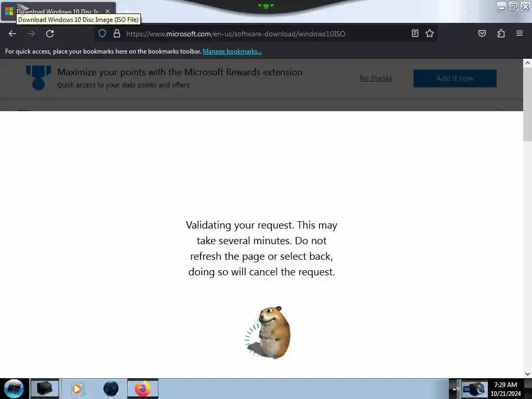This screenshot has width=532, height=399.
Task: Open the tracking protection shield icon
Action: (102, 33)
